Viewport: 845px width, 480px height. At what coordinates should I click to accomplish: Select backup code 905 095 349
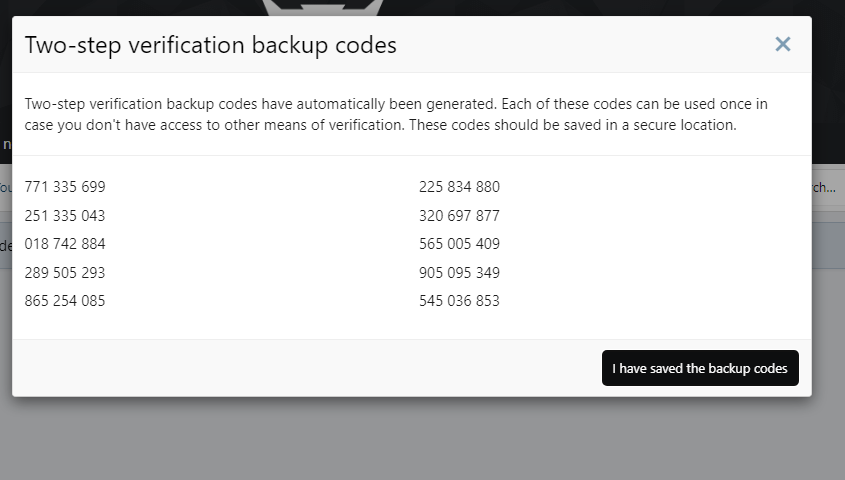[460, 273]
